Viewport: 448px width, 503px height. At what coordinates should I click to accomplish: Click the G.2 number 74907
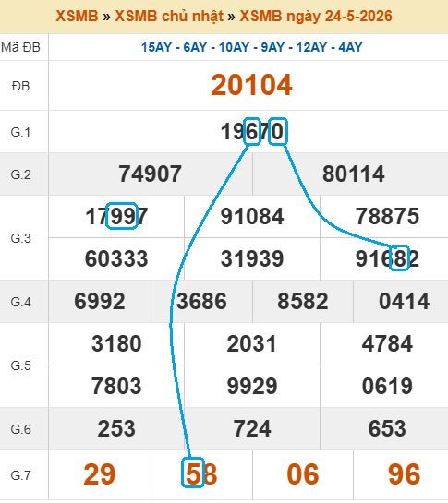pos(151,174)
